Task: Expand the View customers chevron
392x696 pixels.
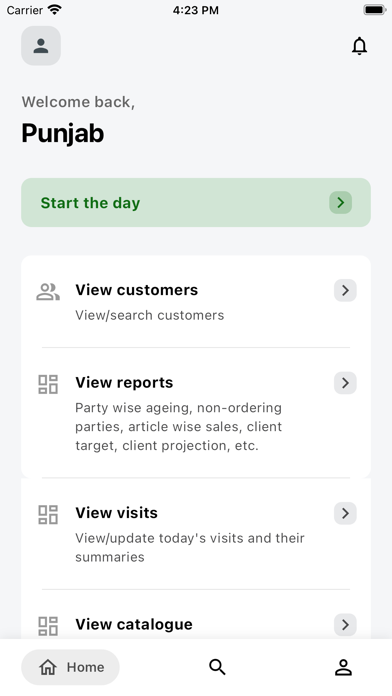Action: (345, 290)
